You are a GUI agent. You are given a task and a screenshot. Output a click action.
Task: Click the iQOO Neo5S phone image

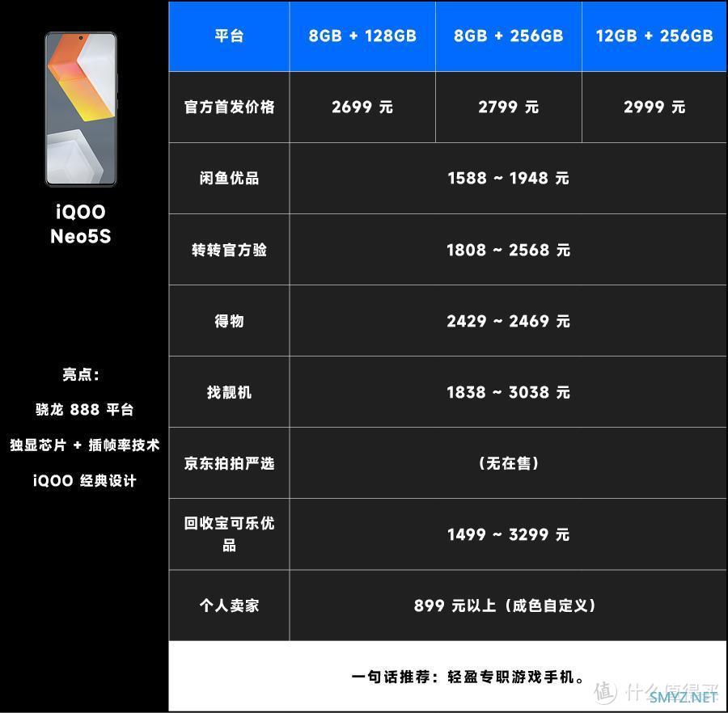tap(81, 109)
